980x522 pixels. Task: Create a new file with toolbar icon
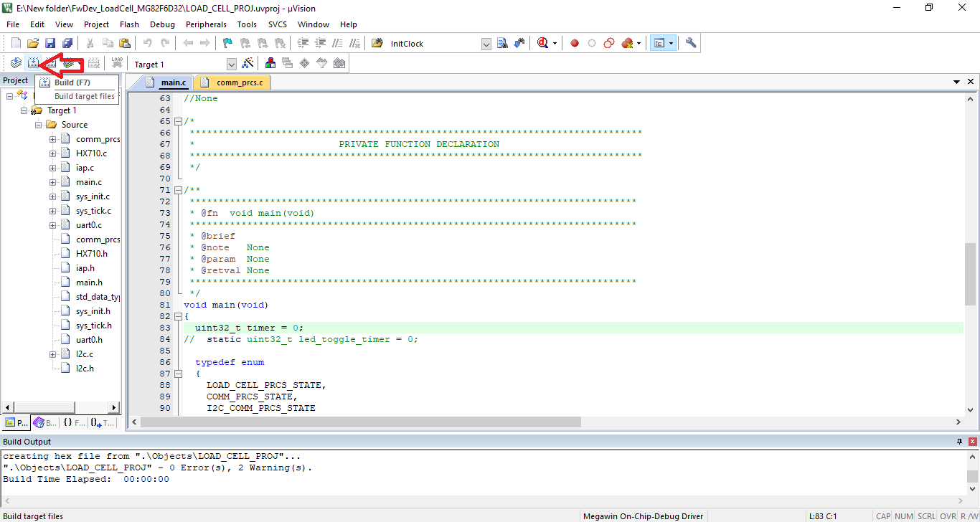coord(16,43)
